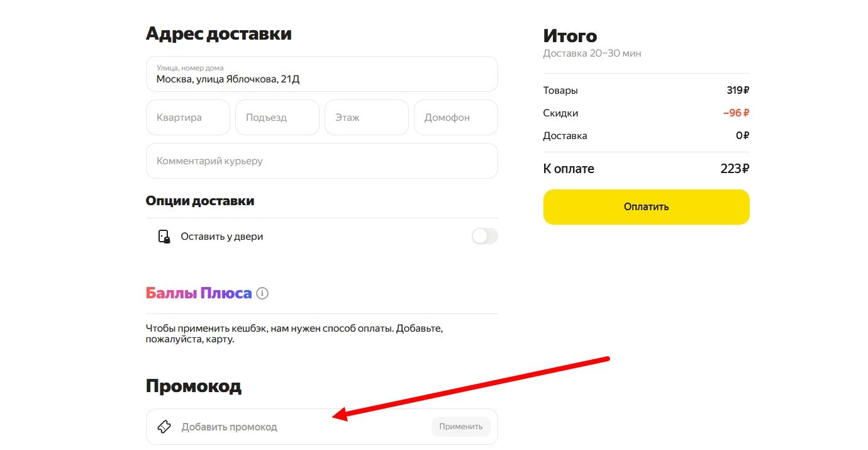The width and height of the screenshot is (868, 450).
Task: Click the Промокод section heading
Action: coord(193,385)
